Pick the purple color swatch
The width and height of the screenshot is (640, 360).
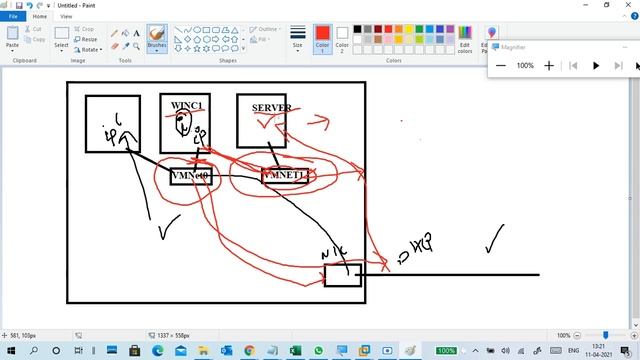click(x=450, y=29)
